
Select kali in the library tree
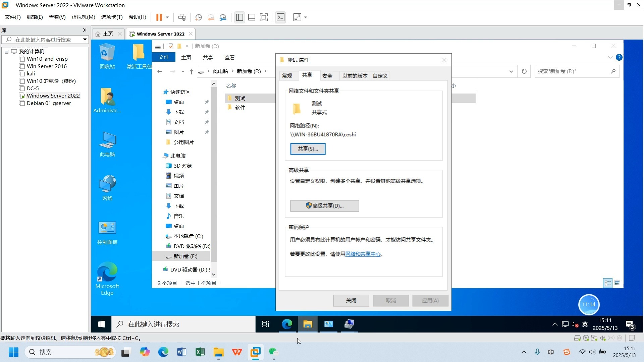click(31, 74)
